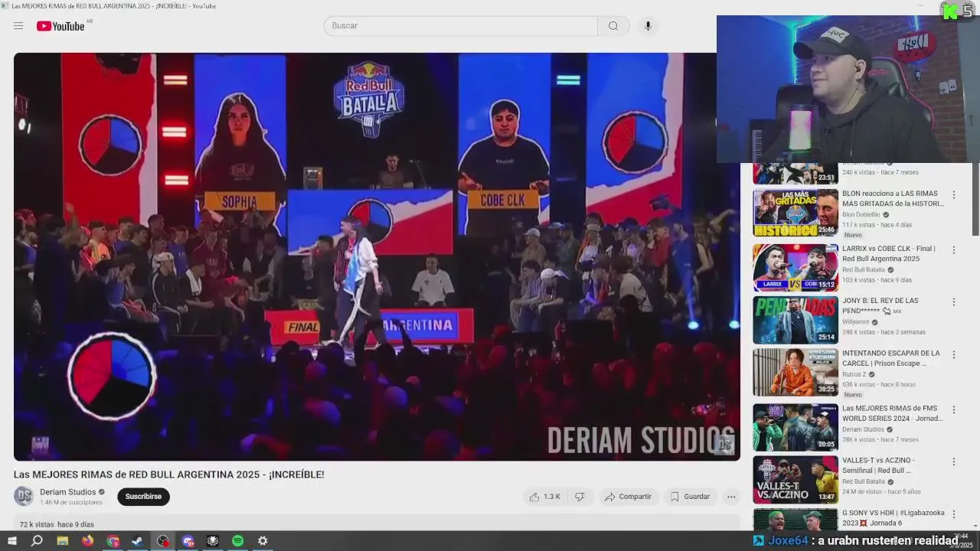The width and height of the screenshot is (980, 551).
Task: Open the BLON reacciona video thumbnail
Action: pos(795,213)
